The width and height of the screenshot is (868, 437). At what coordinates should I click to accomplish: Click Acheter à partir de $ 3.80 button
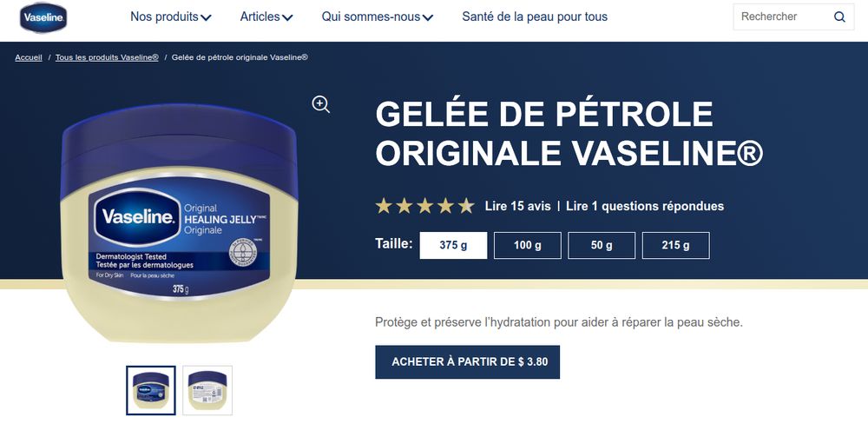tap(467, 362)
